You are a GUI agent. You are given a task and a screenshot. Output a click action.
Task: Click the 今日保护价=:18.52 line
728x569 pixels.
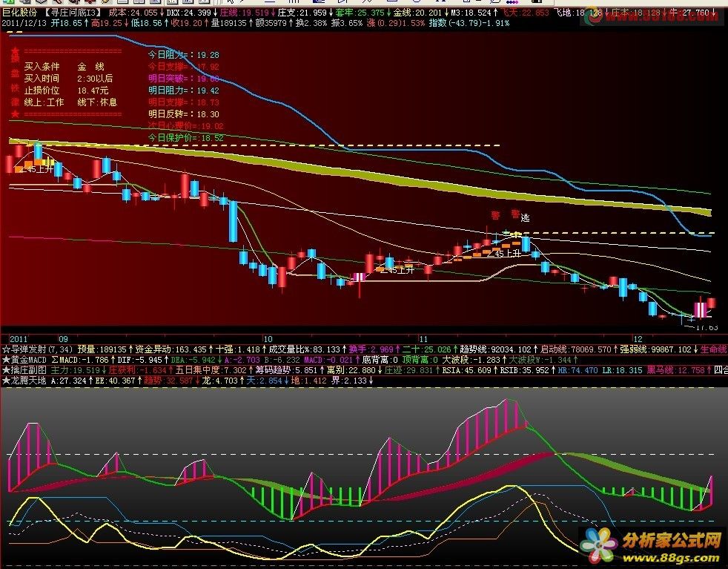tap(186, 138)
